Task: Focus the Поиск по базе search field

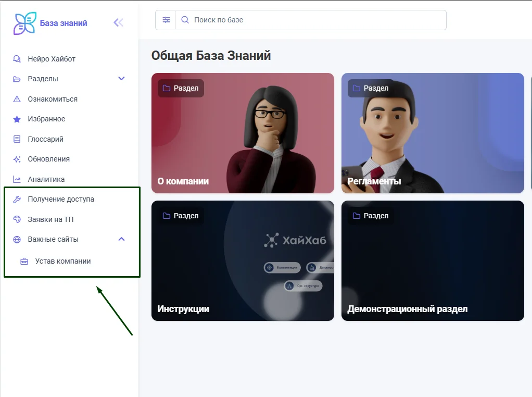Action: [x=312, y=20]
